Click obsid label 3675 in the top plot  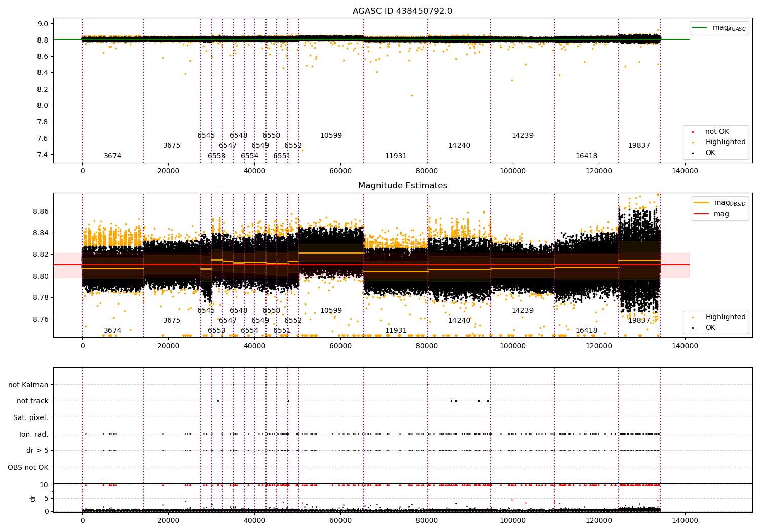(172, 146)
